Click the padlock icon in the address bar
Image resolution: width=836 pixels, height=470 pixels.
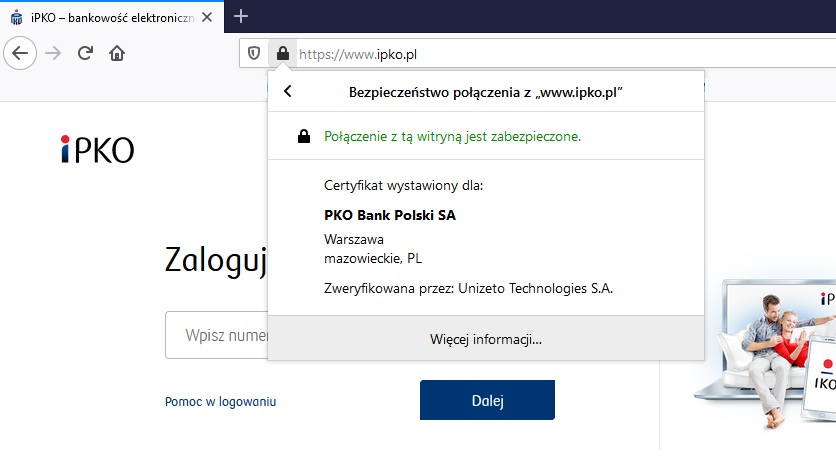coord(283,53)
